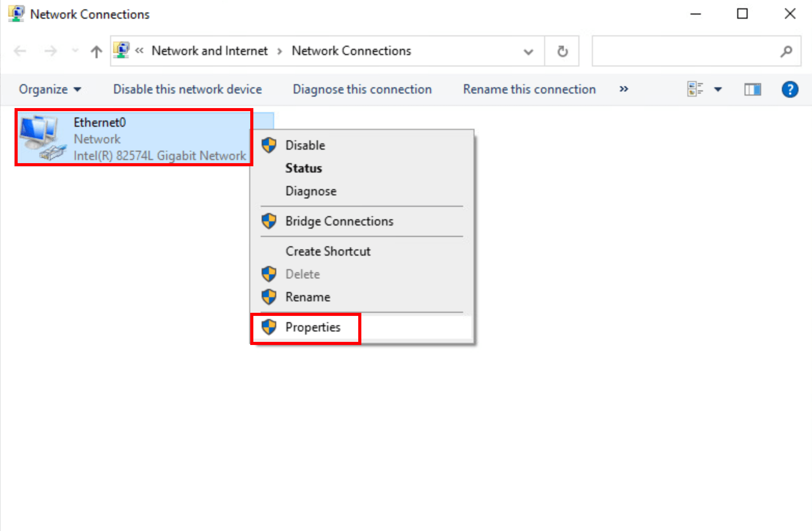The height and width of the screenshot is (531, 812).
Task: Select Disable in the context menu
Action: click(x=305, y=145)
